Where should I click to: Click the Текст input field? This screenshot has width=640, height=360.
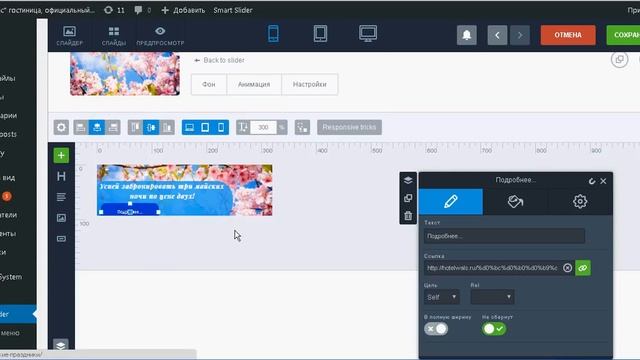[504, 236]
